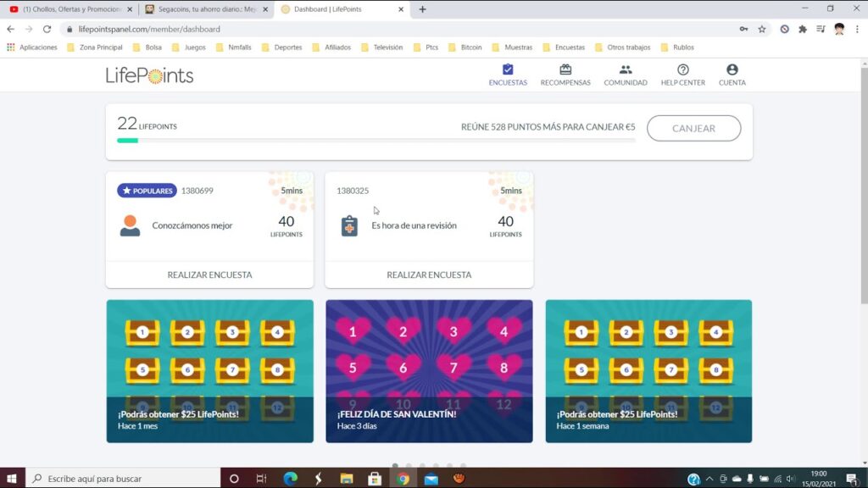
Task: Open the Rublos bookmark folder
Action: [677, 47]
